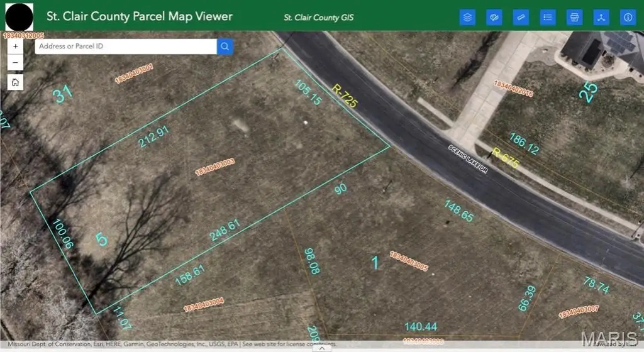Click the search magnifier button

tap(225, 47)
